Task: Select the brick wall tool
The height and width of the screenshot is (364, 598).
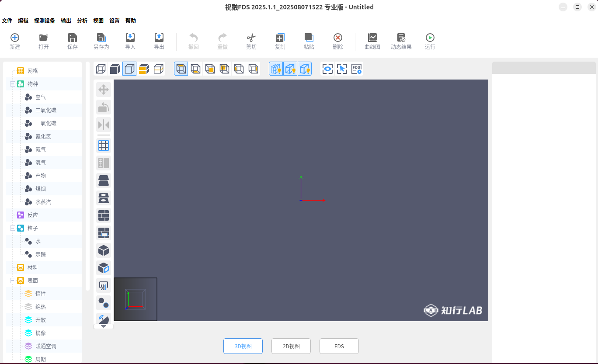Action: (x=104, y=215)
